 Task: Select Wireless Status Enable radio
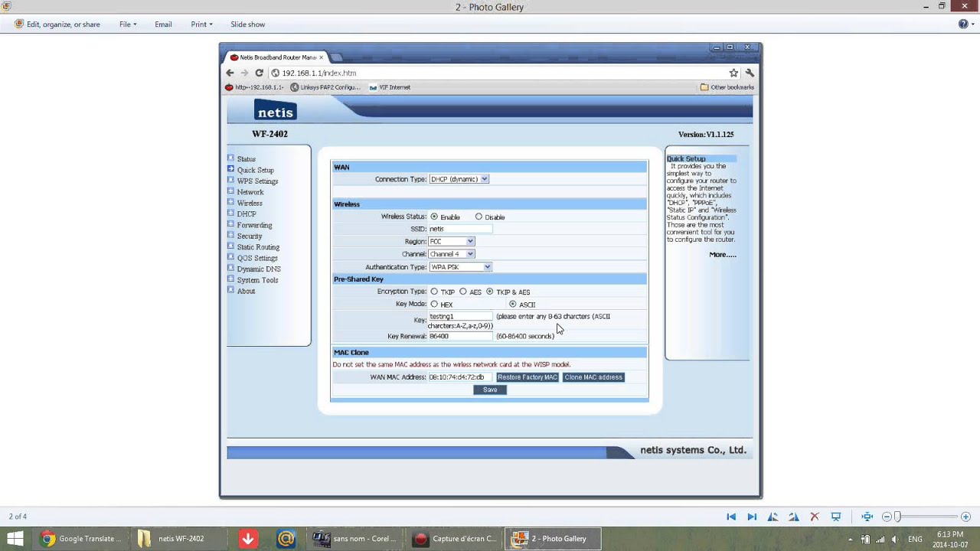click(x=434, y=217)
